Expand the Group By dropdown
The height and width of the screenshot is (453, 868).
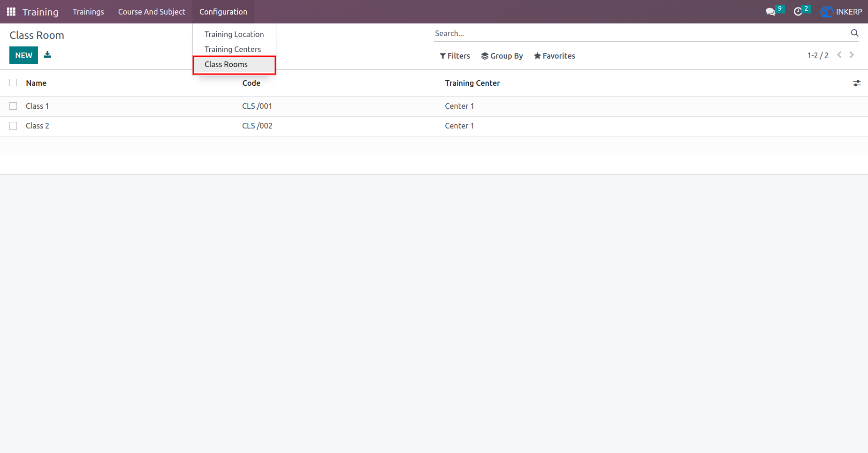pos(502,56)
